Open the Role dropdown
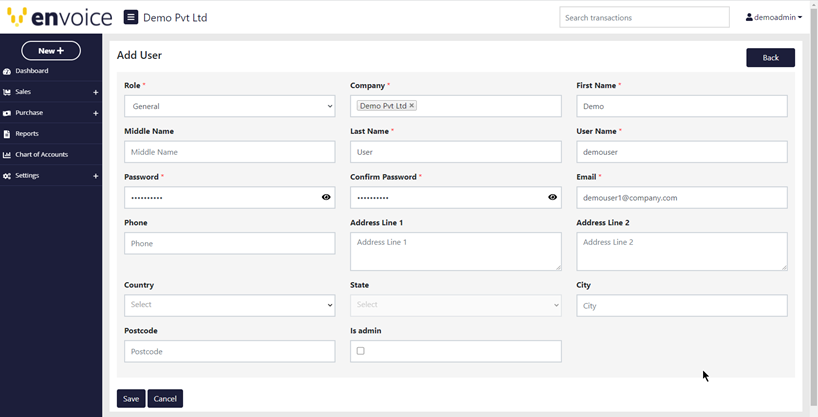This screenshot has width=818, height=417. tap(229, 106)
